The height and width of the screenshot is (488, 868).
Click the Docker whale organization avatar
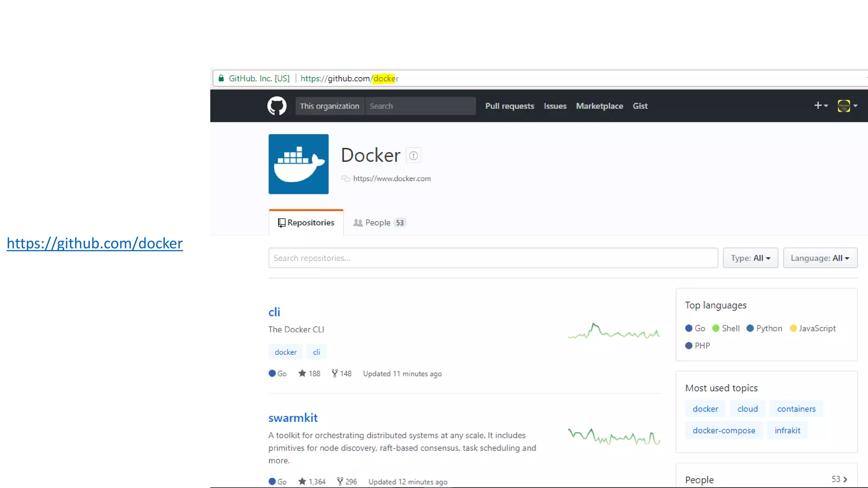(x=298, y=164)
